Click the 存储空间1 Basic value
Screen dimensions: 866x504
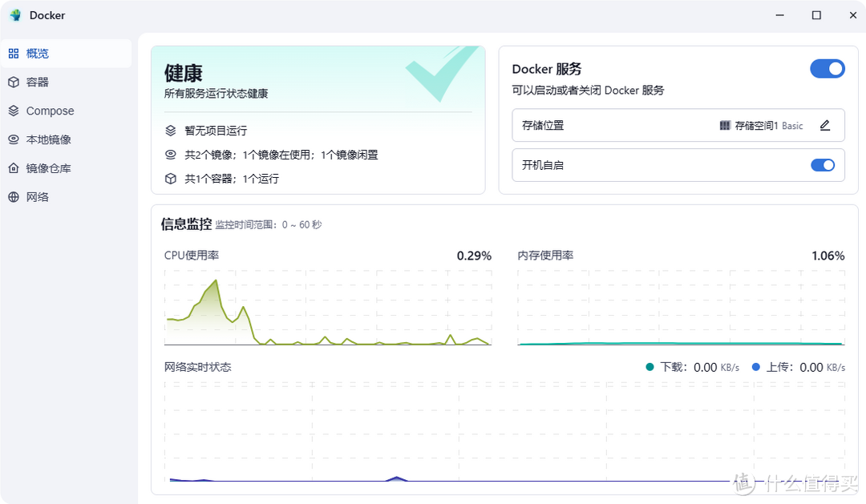768,125
